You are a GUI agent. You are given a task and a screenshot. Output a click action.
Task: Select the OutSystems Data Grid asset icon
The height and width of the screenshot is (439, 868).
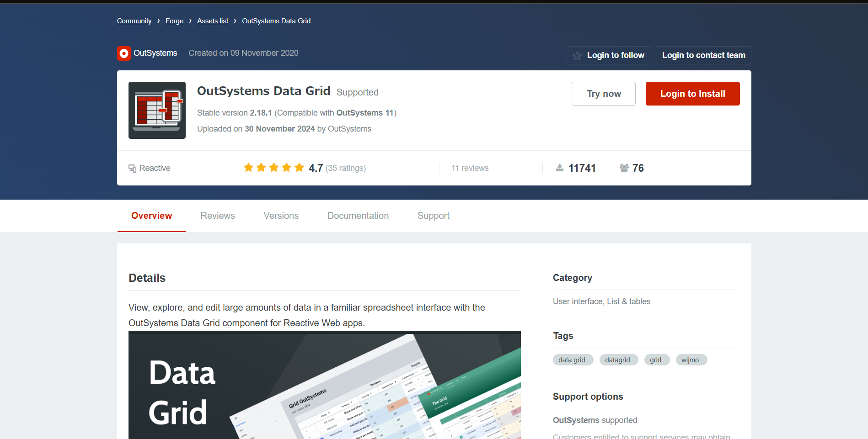(x=157, y=110)
